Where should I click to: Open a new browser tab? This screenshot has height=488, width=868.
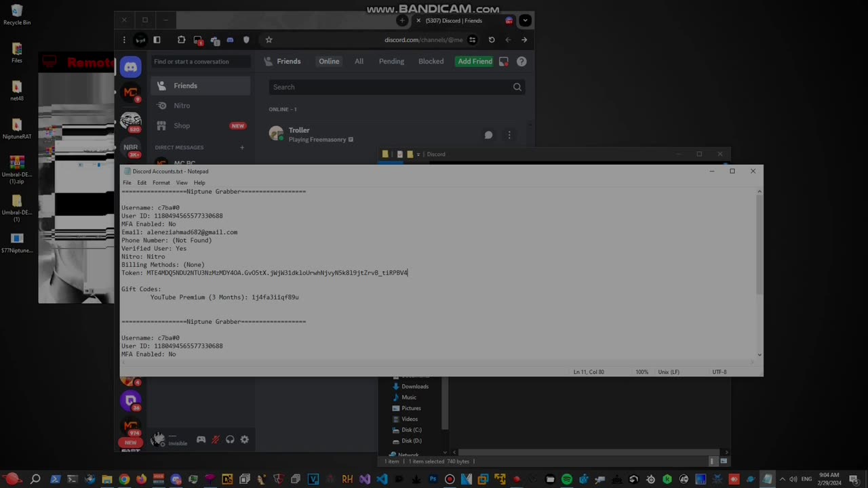[x=402, y=20]
